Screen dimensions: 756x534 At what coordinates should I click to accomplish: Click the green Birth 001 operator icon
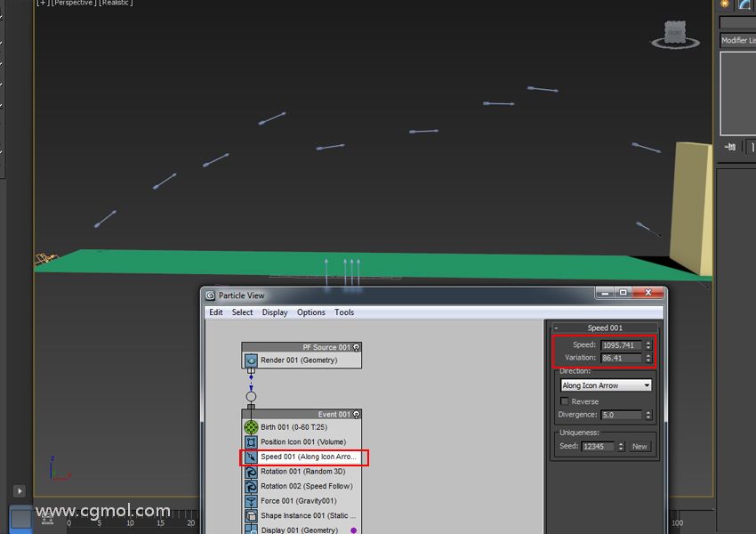(x=251, y=427)
